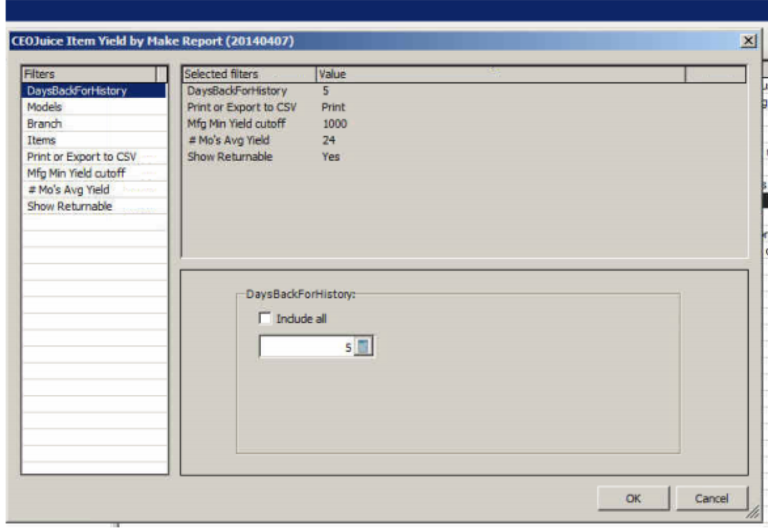Close the CEOJuice Item Yield dialog
Screen dimensions: 768x532
(x=748, y=41)
